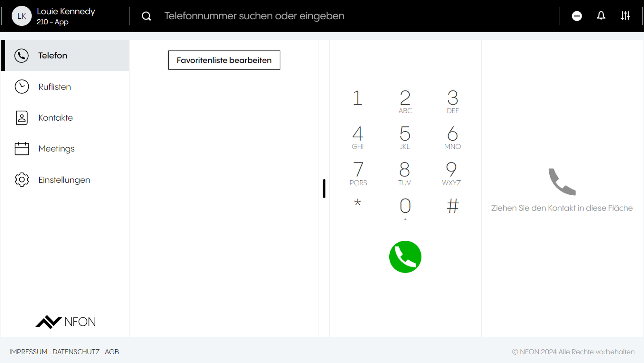Click the do-not-disturb status icon
This screenshot has height=363, width=644.
[577, 16]
